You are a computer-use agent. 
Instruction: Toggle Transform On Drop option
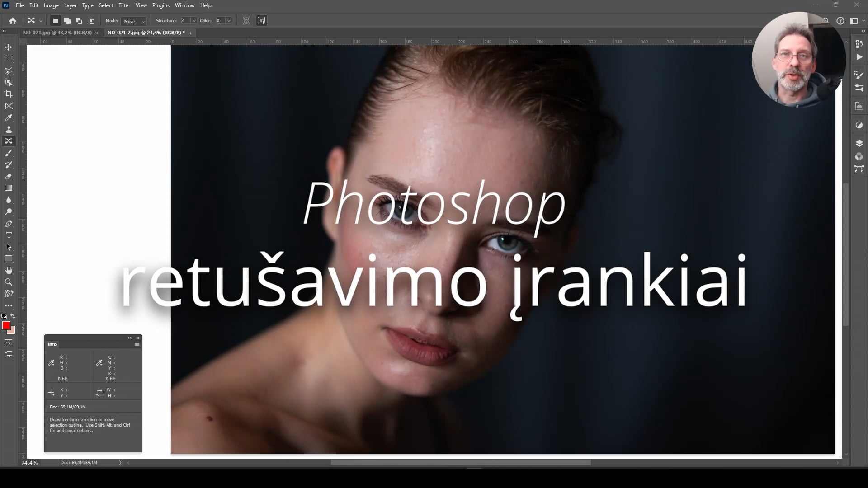click(262, 21)
